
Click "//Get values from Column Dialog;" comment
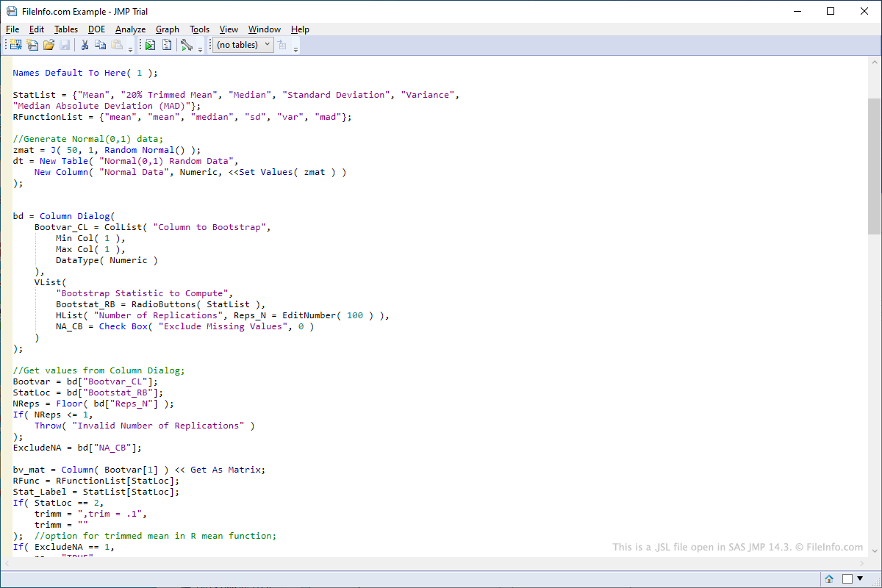98,370
